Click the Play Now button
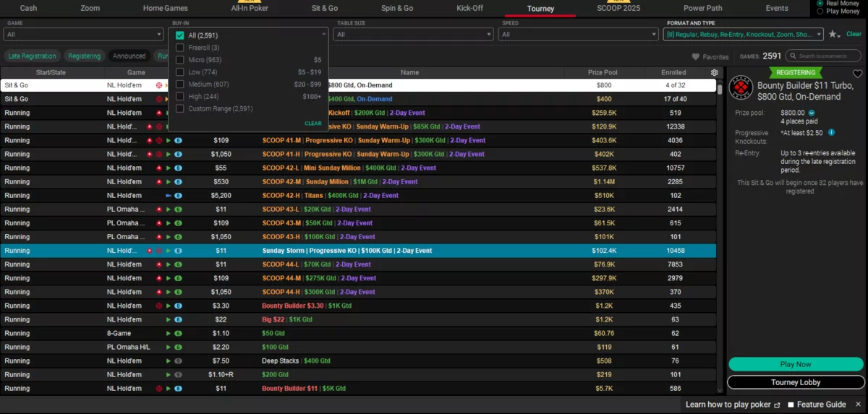Image resolution: width=868 pixels, height=414 pixels. click(796, 364)
